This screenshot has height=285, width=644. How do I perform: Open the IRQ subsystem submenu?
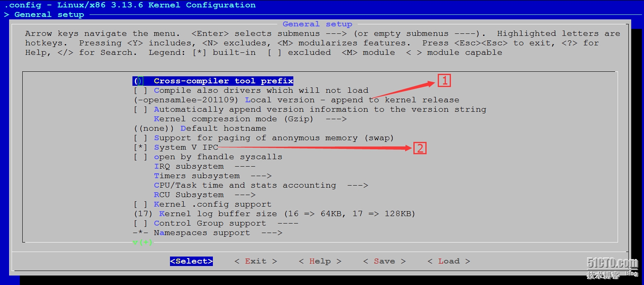205,166
